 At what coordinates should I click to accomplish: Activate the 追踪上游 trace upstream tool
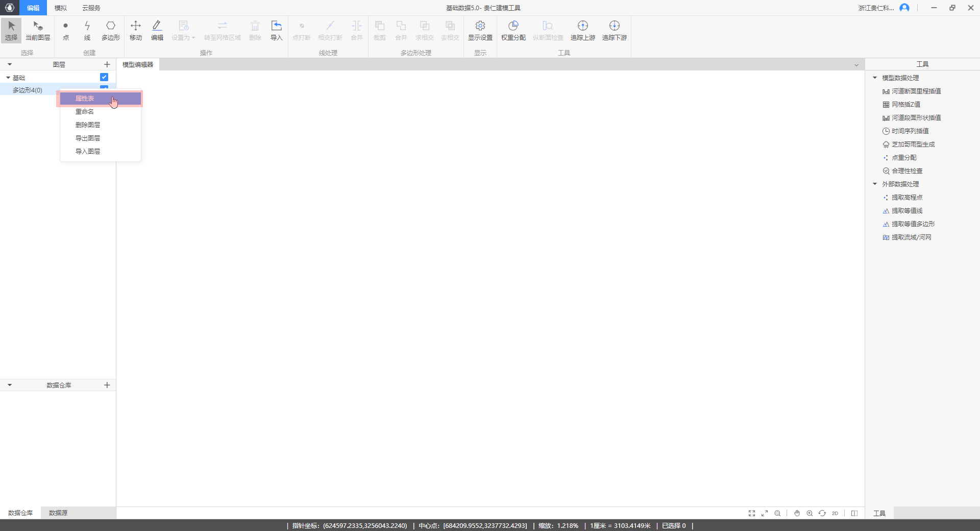point(582,30)
